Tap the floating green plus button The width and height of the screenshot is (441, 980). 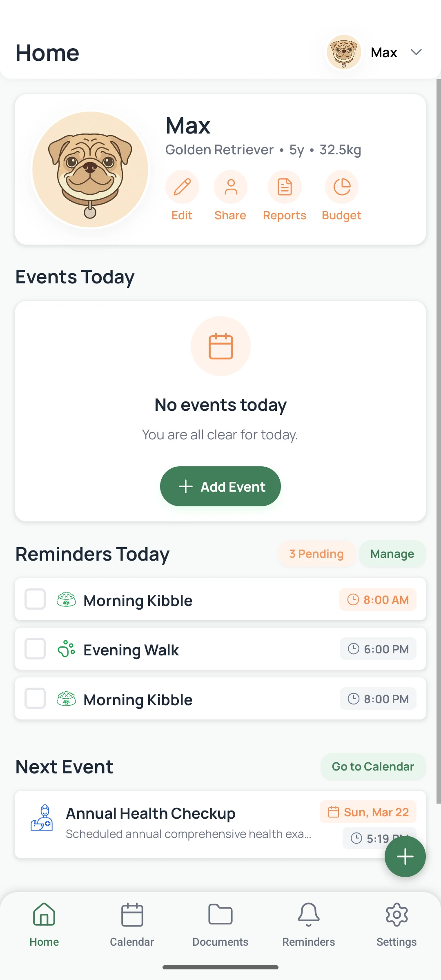[x=405, y=856]
